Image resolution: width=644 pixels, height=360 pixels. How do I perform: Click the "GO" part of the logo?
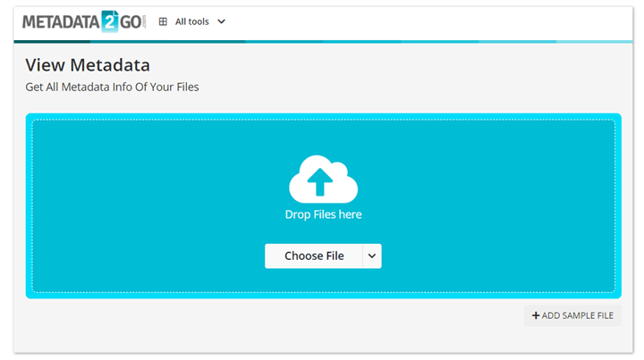coord(130,21)
